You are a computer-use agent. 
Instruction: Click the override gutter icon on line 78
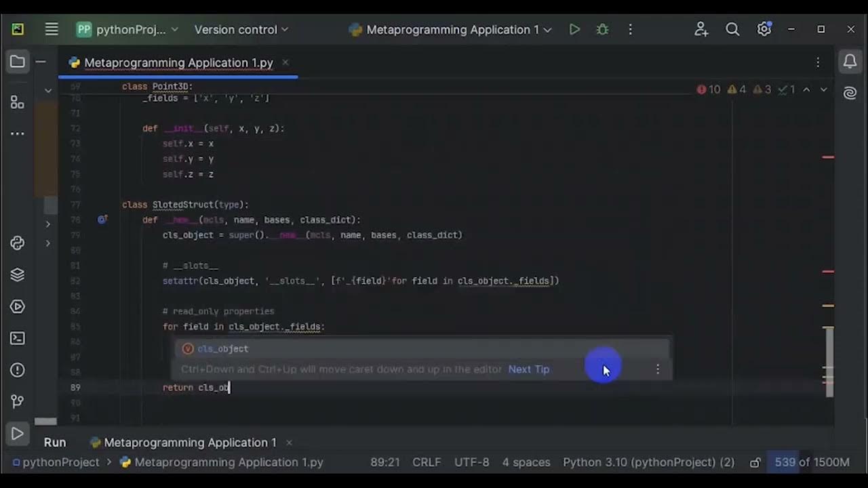click(x=102, y=220)
